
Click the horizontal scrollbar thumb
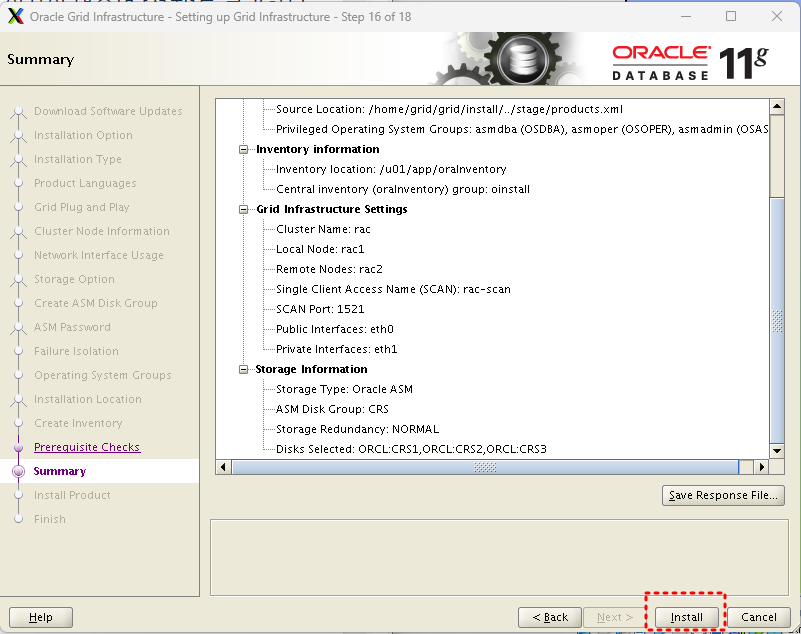[x=485, y=467]
